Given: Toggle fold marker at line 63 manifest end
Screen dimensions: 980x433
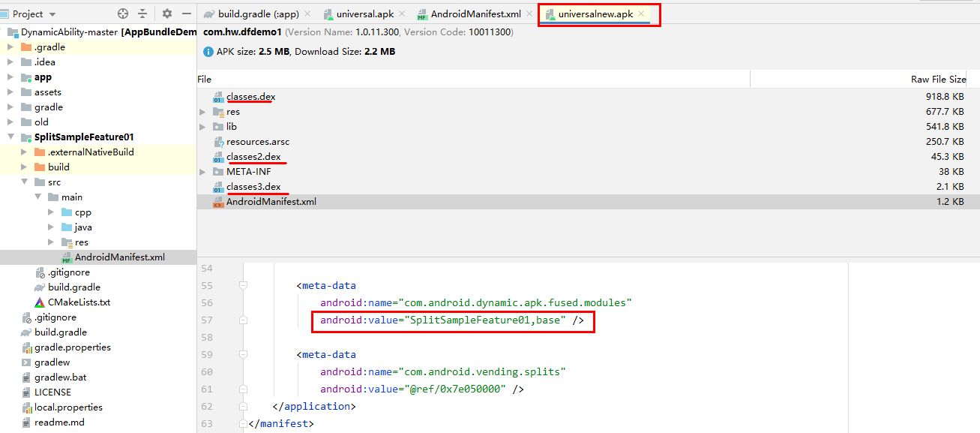Looking at the screenshot, I should click(243, 424).
